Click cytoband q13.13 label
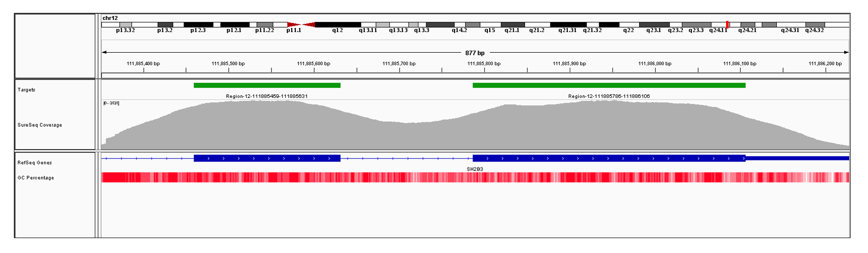Viewport: 868px width, 253px height. pyautogui.click(x=398, y=30)
